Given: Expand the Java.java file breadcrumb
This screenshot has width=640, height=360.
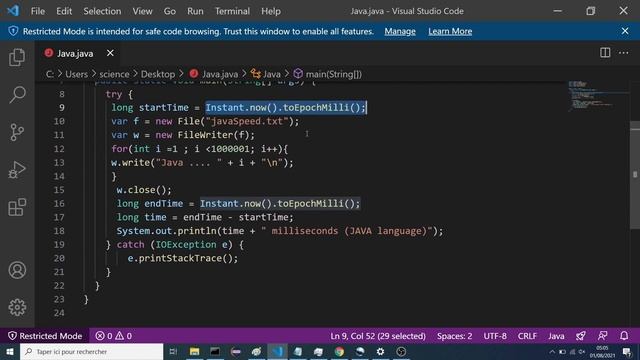Looking at the screenshot, I should tap(214, 74).
